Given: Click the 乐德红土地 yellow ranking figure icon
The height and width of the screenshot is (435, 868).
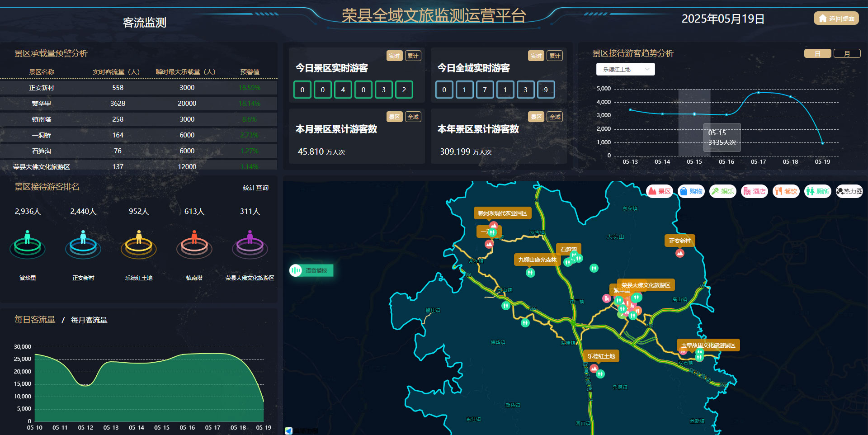Looking at the screenshot, I should pyautogui.click(x=139, y=244).
